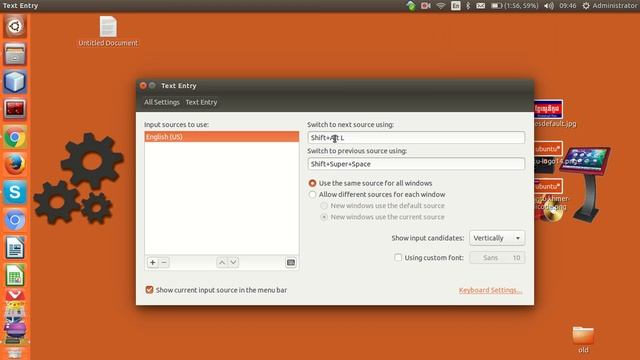Open the session gear menu icon

pos(586,6)
